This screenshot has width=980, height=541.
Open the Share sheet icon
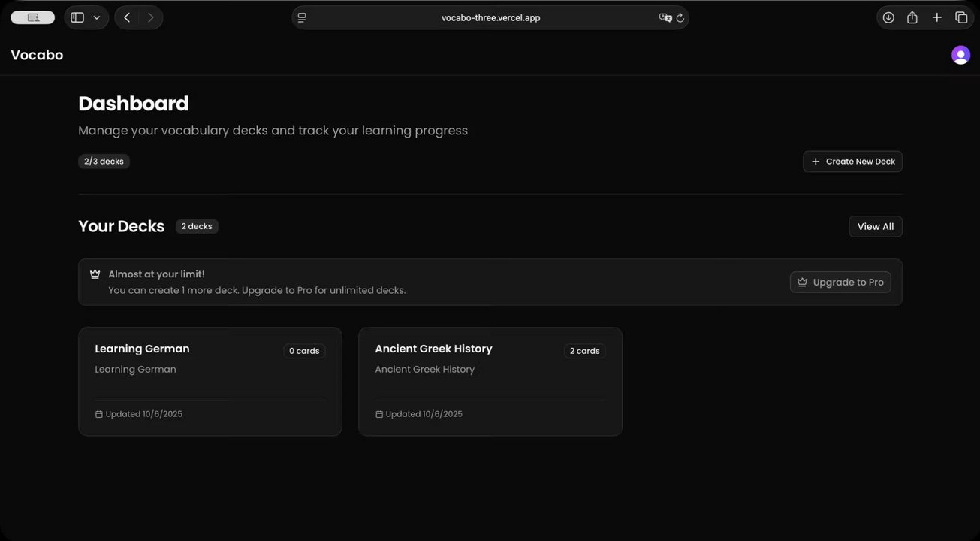pyautogui.click(x=912, y=17)
